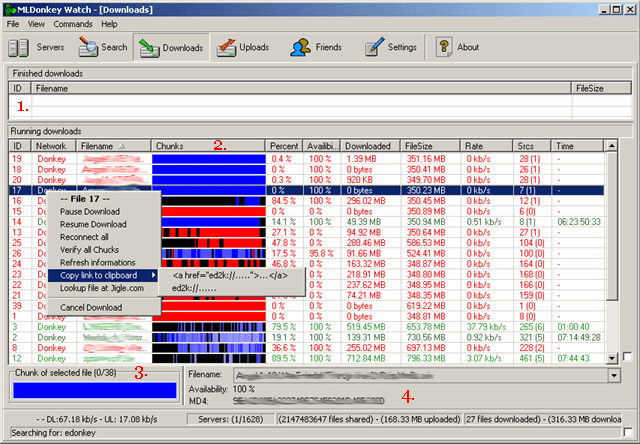Show the Friends toolbar view
Image resolution: width=640 pixels, height=444 pixels.
[317, 47]
